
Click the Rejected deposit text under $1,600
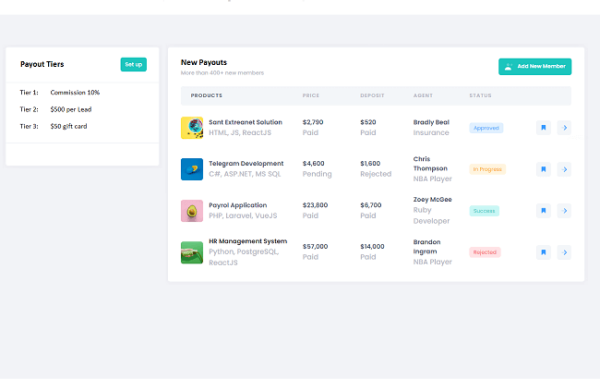coord(376,174)
